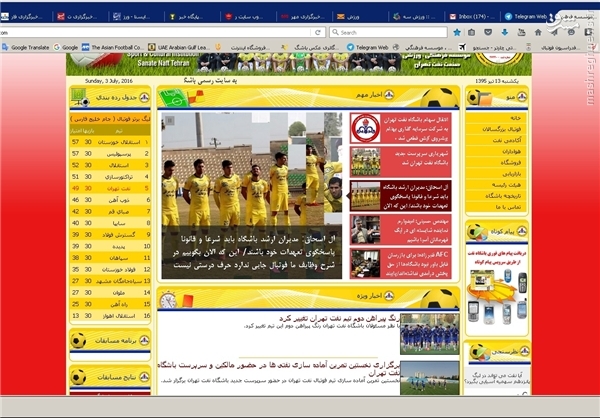Open the Google Translate bookmark
The width and height of the screenshot is (600, 418).
pos(26,47)
